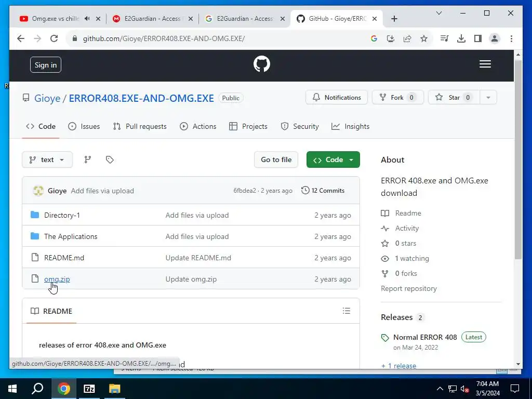Open a new browser tab
The image size is (532, 399).
[394, 19]
